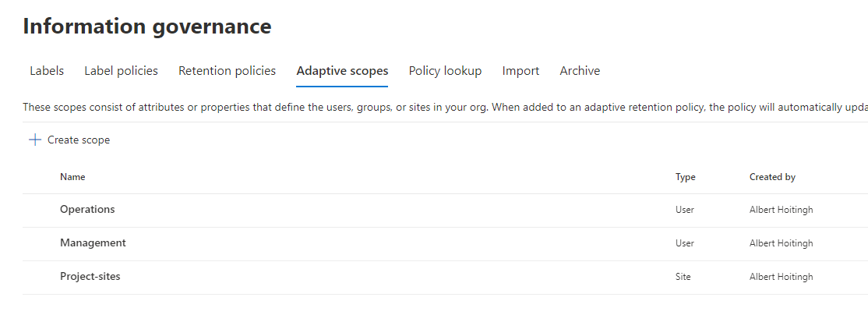
Task: Click the plus icon beside Create scope
Action: tap(34, 140)
